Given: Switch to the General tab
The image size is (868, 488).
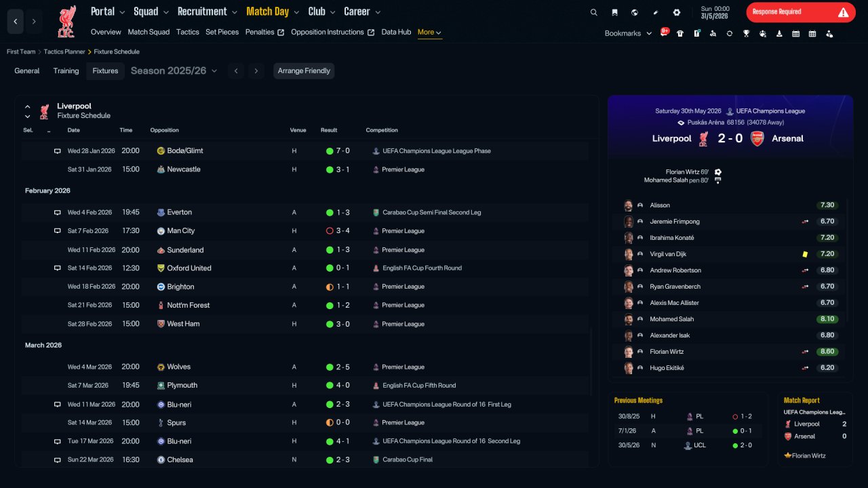Looking at the screenshot, I should [x=27, y=70].
